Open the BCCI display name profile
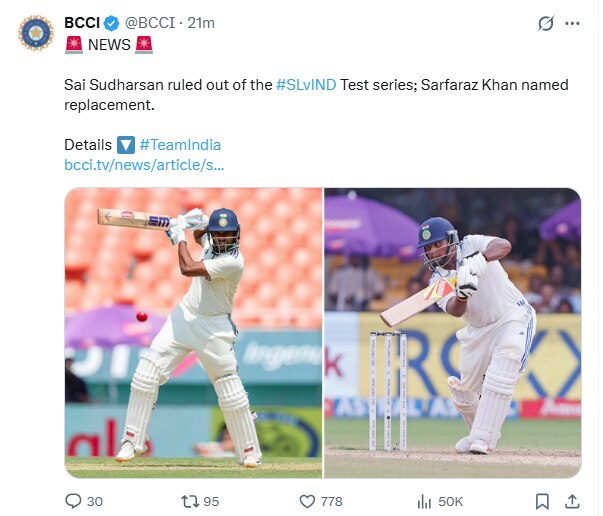 point(82,23)
